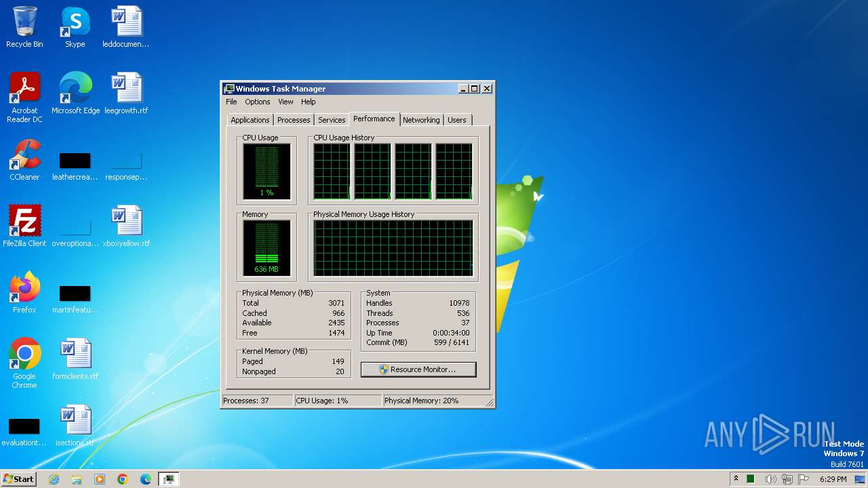Click the Task Manager taskbar button

pyautogui.click(x=169, y=479)
